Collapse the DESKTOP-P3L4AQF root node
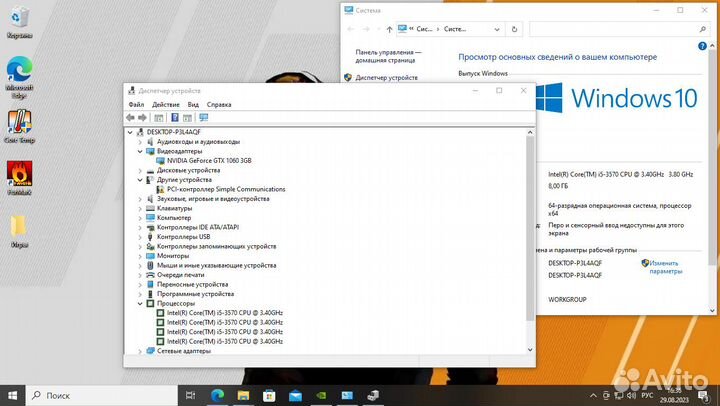 click(x=130, y=132)
